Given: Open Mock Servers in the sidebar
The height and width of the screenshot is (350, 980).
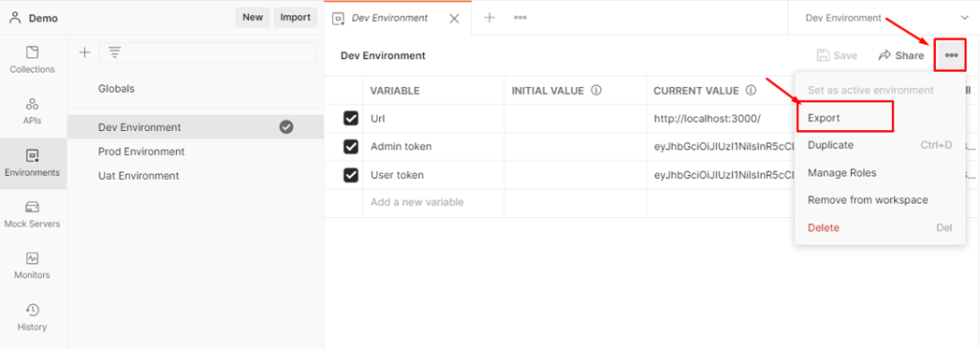Looking at the screenshot, I should click(33, 214).
